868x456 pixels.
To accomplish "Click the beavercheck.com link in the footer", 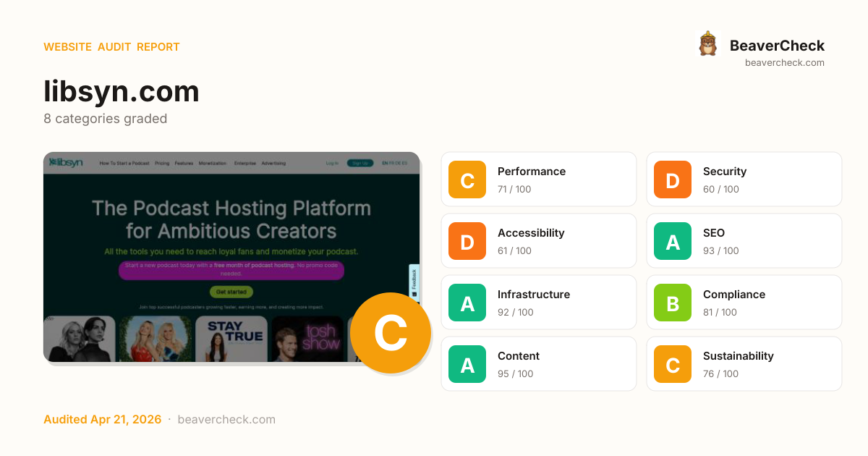I will coord(226,420).
